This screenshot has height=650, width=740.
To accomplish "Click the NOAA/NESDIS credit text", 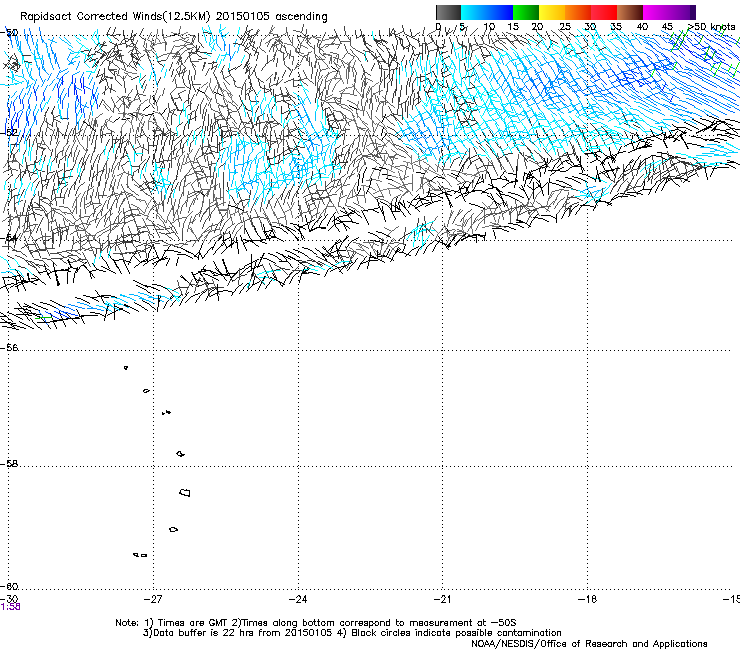I will coord(589,643).
